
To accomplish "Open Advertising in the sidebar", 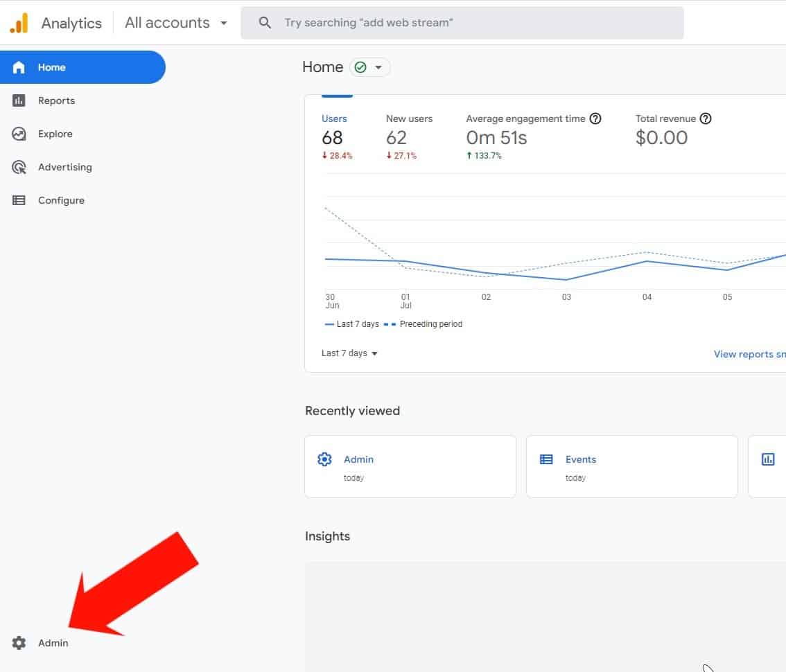I will point(65,167).
